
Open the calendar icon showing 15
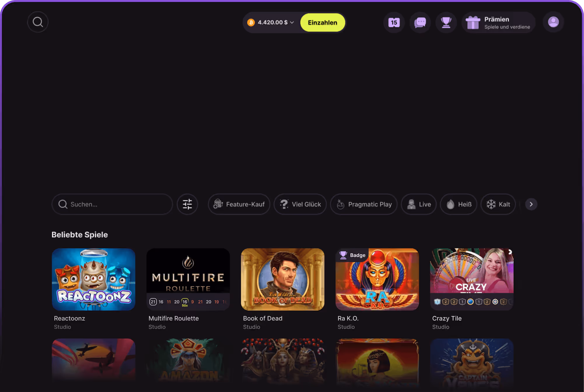click(394, 22)
